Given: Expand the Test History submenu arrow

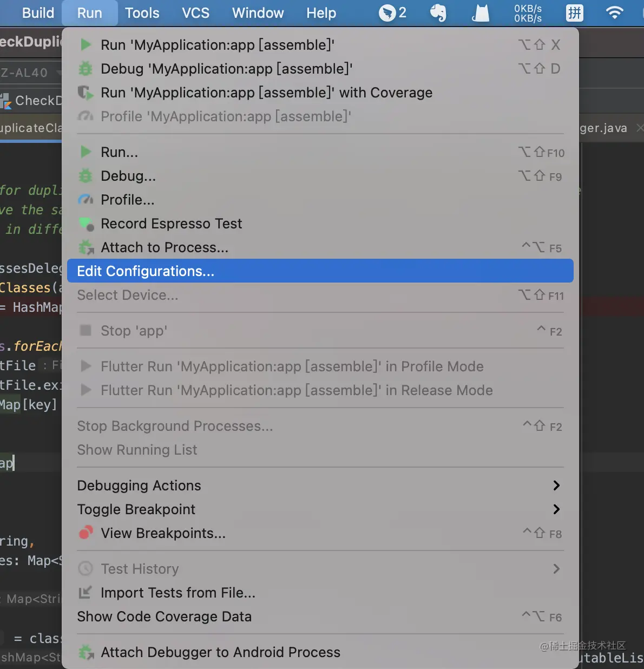Looking at the screenshot, I should click(x=556, y=569).
